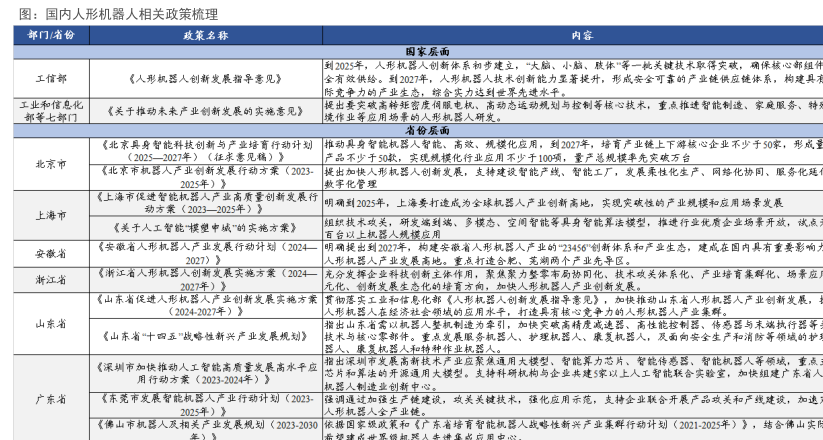The width and height of the screenshot is (823, 440).
Task: Select the 上海市 row label
Action: click(51, 215)
